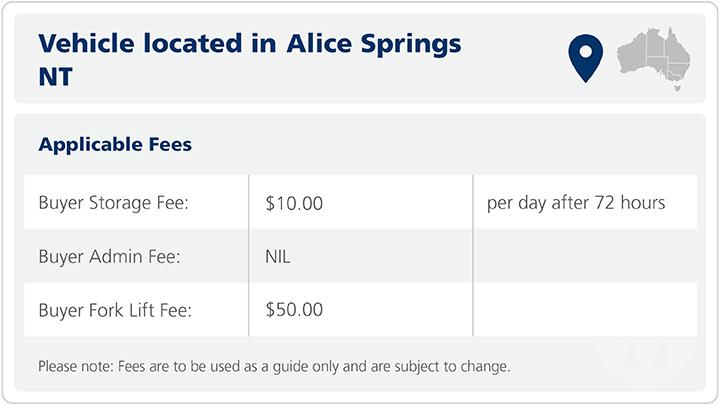Select the "Buyer Admin Fee:" label
Image resolution: width=720 pixels, height=405 pixels.
110,256
